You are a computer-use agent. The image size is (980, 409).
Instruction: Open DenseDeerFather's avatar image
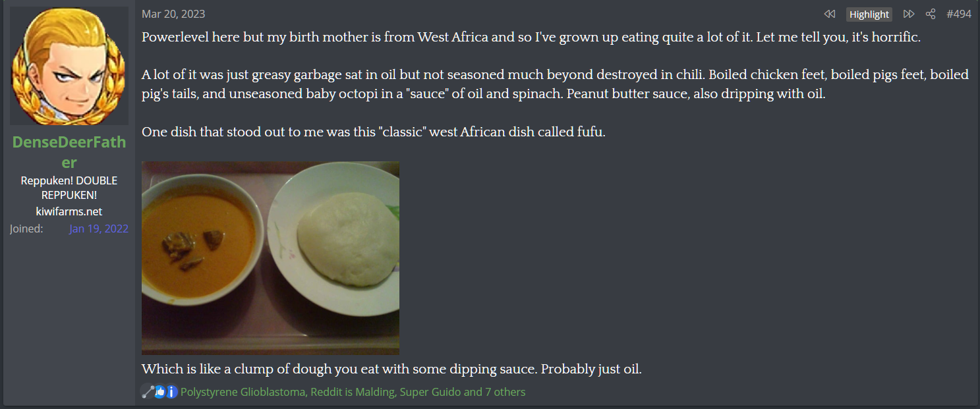69,66
